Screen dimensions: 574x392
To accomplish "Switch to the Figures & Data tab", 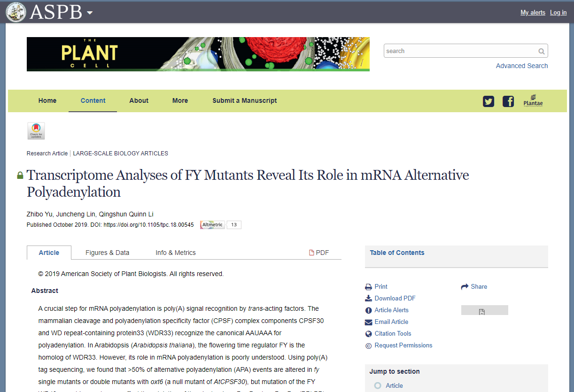I will (x=107, y=253).
